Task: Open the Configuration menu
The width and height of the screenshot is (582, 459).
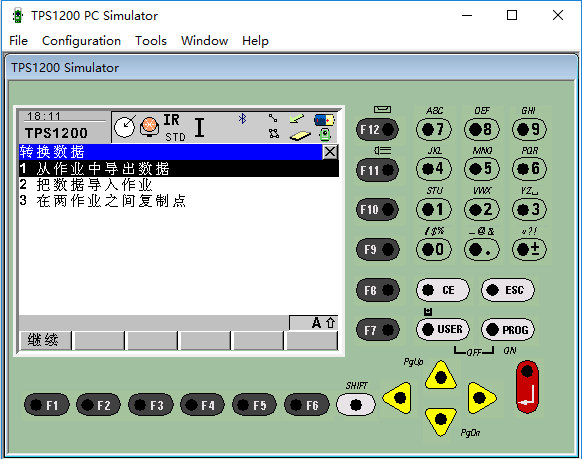Action: 81,40
